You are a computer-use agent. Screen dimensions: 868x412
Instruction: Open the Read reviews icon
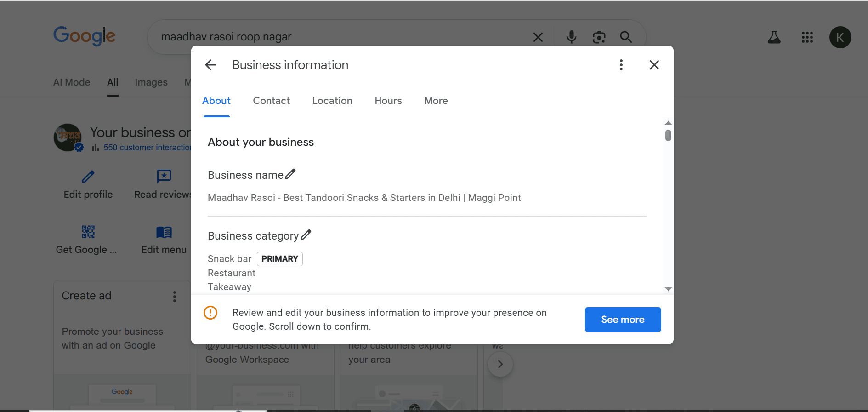tap(164, 177)
